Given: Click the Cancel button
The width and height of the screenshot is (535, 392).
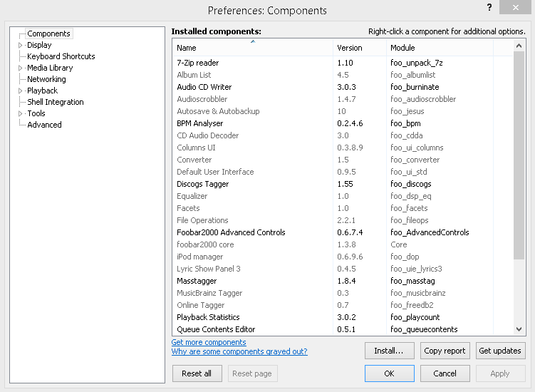Looking at the screenshot, I should point(445,373).
